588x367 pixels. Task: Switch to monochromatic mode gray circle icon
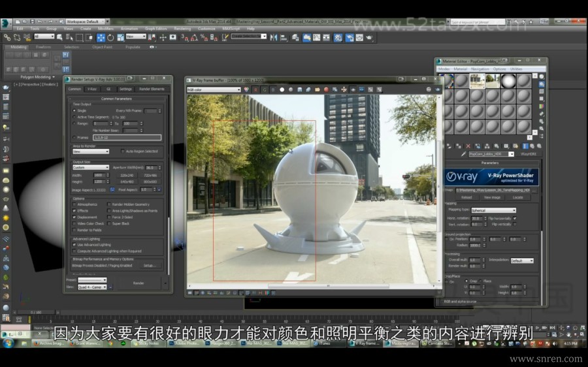coord(291,89)
